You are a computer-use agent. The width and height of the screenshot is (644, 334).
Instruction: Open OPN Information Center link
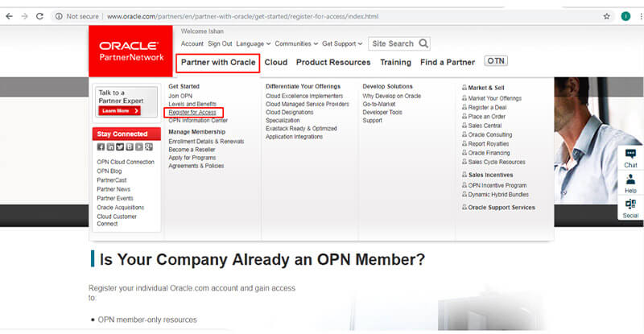tap(198, 121)
